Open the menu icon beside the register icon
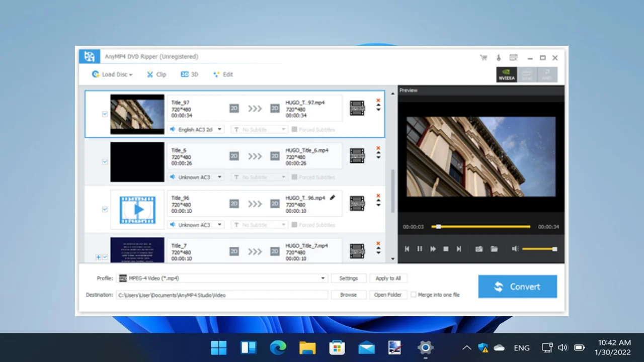644x362 pixels. point(513,58)
